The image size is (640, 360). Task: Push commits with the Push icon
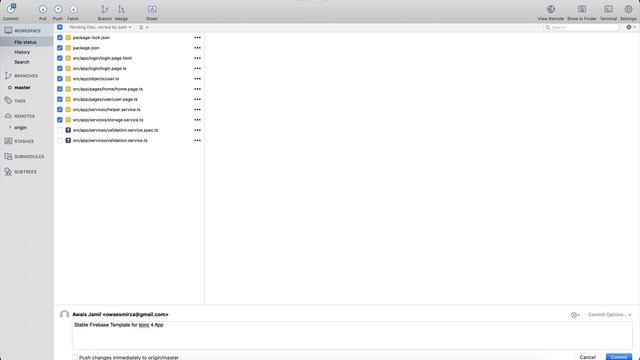pyautogui.click(x=58, y=9)
